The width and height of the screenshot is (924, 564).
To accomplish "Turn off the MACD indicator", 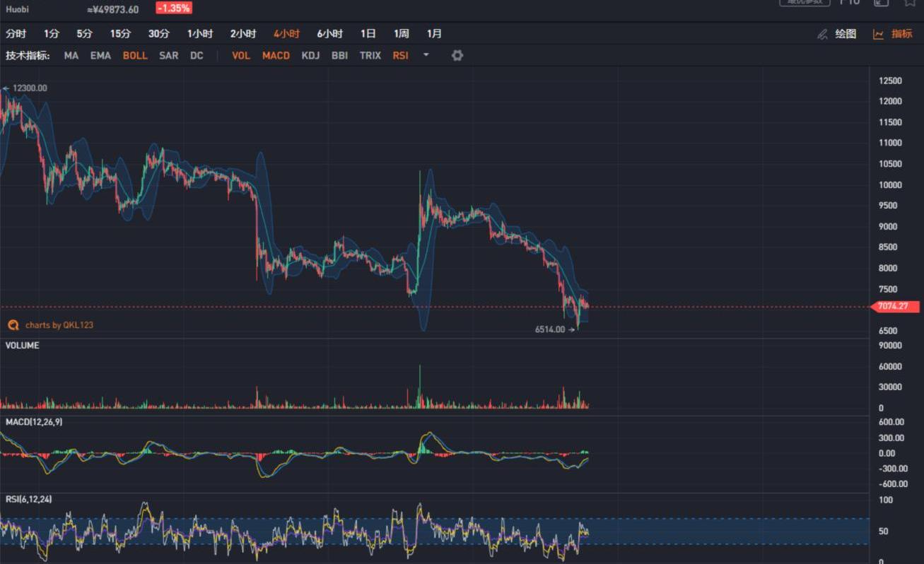I will coord(276,55).
